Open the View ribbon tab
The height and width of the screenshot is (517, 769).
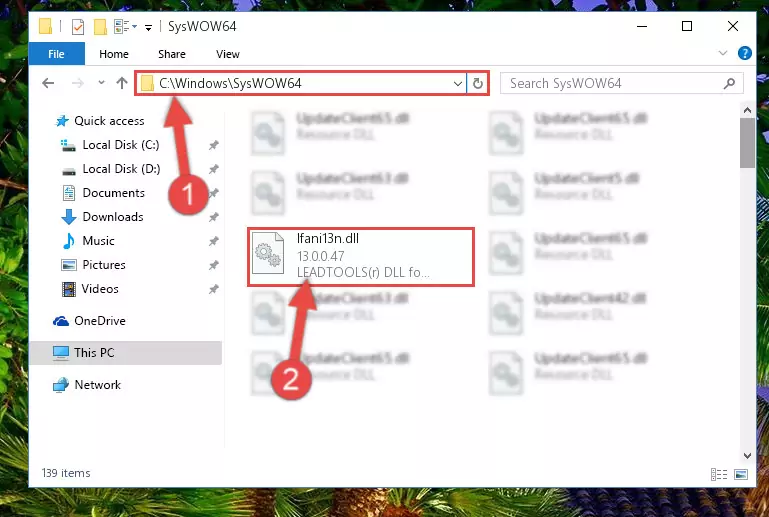point(228,54)
